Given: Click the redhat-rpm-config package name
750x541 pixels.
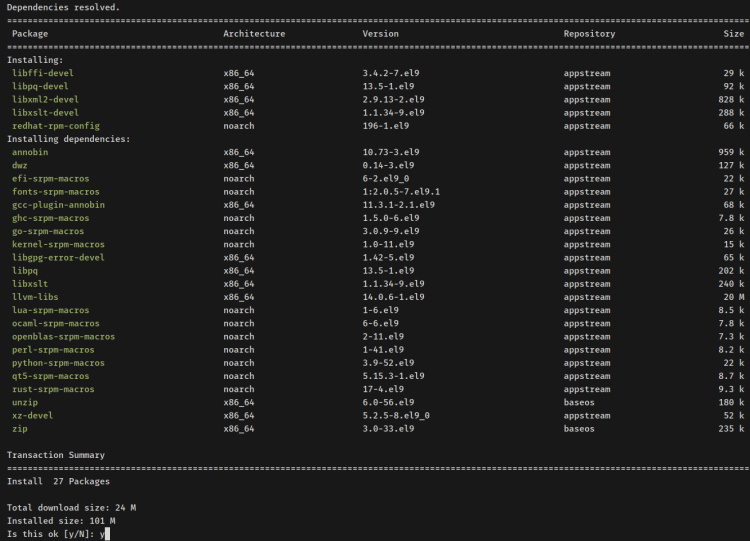Looking at the screenshot, I should tap(55, 126).
